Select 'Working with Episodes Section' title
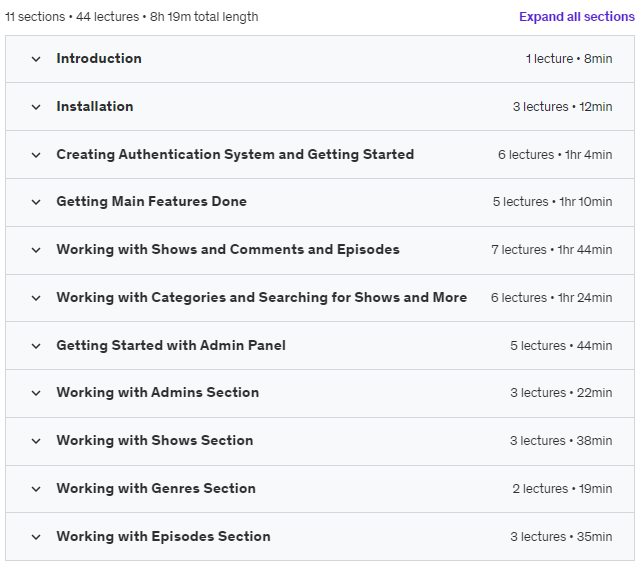The height and width of the screenshot is (565, 637). (x=163, y=536)
